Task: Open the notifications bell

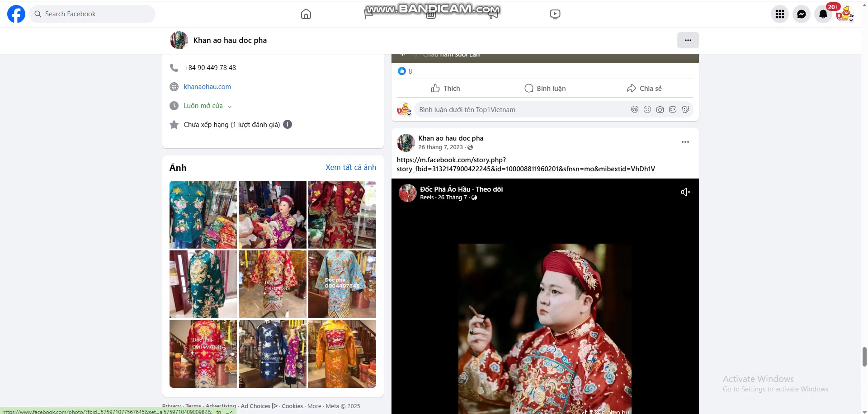Action: 823,14
